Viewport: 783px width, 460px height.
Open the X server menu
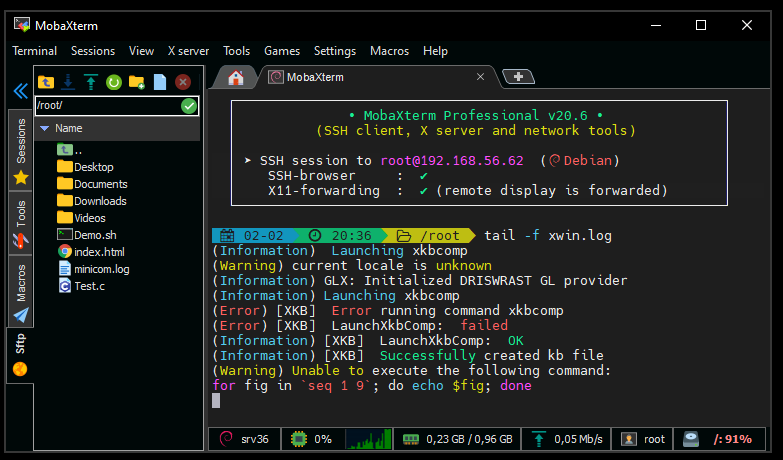tap(188, 51)
